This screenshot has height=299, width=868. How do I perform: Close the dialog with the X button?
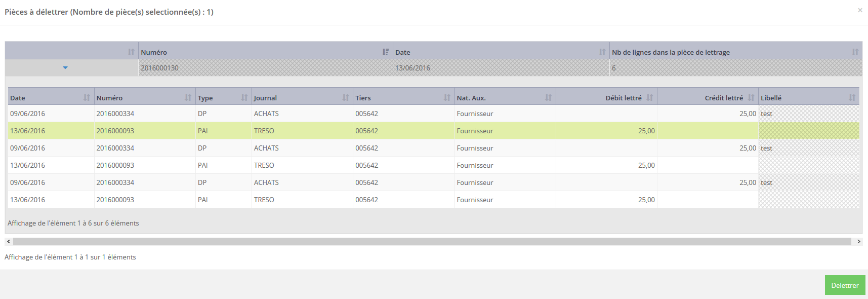(x=860, y=10)
